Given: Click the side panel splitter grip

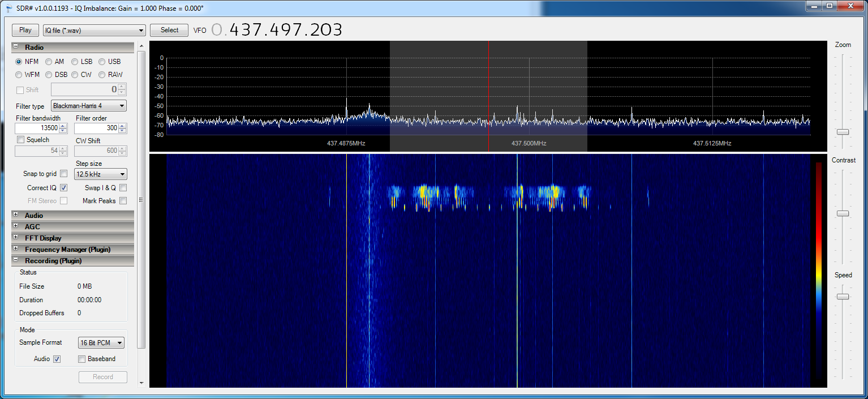Looking at the screenshot, I should pos(140,199).
